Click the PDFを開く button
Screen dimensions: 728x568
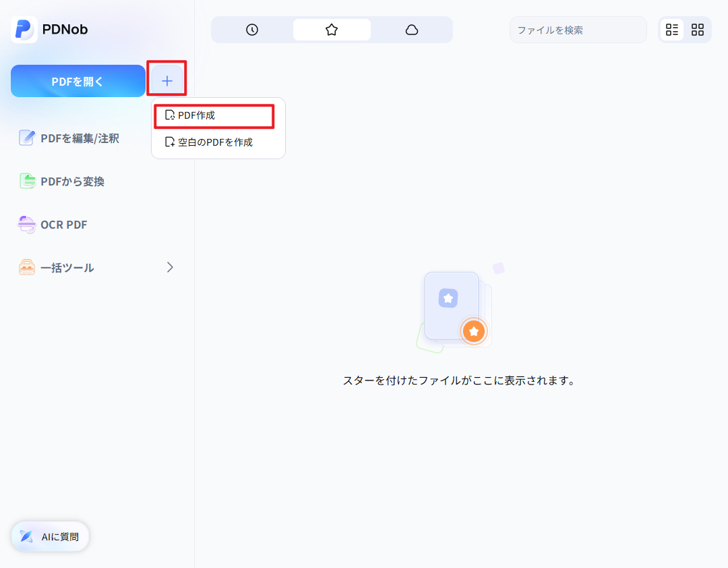tap(78, 81)
